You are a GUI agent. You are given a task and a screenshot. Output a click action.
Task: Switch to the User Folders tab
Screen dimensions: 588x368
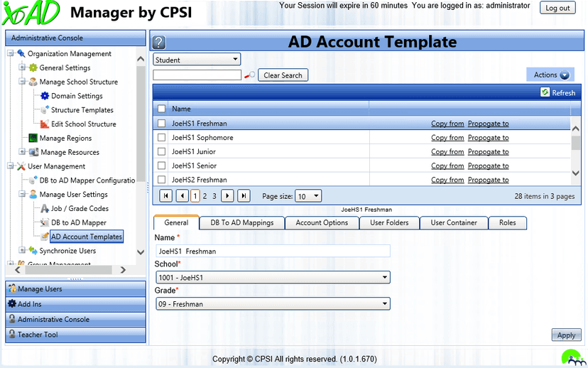click(x=389, y=223)
